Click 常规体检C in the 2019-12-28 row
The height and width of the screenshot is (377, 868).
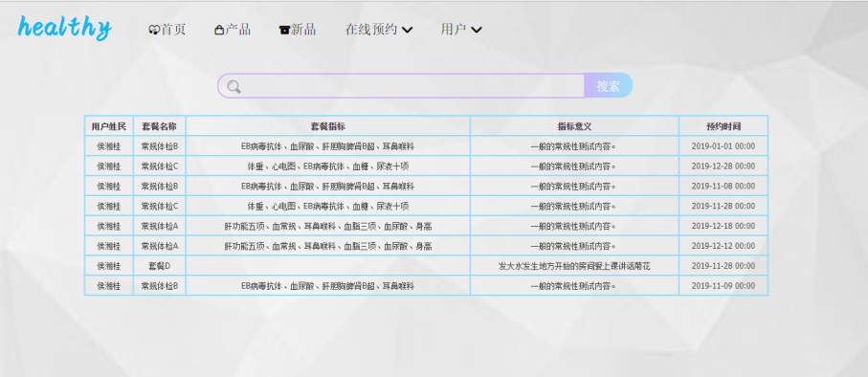point(160,166)
